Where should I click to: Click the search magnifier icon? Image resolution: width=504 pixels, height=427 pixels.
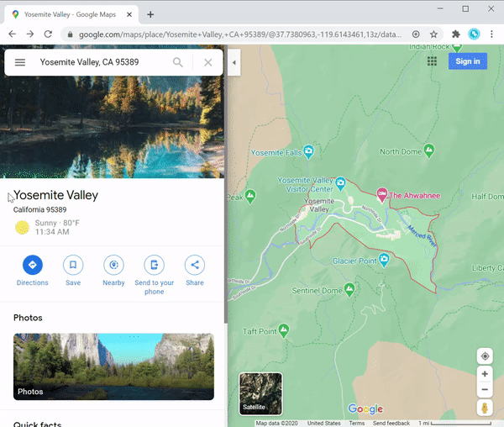[x=178, y=62]
